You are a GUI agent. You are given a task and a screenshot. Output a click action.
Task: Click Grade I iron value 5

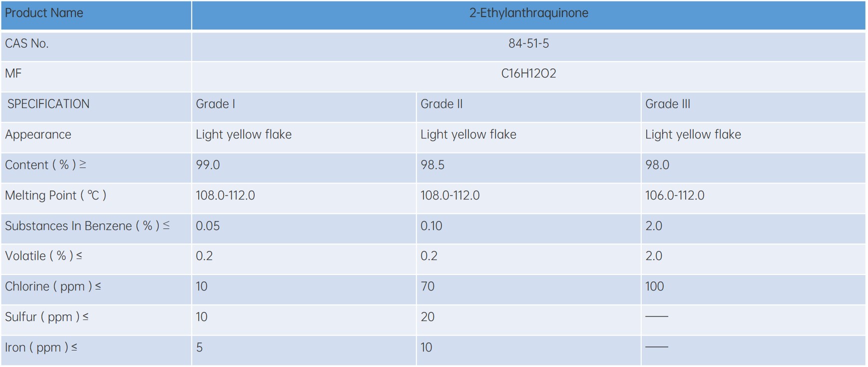tap(199, 347)
